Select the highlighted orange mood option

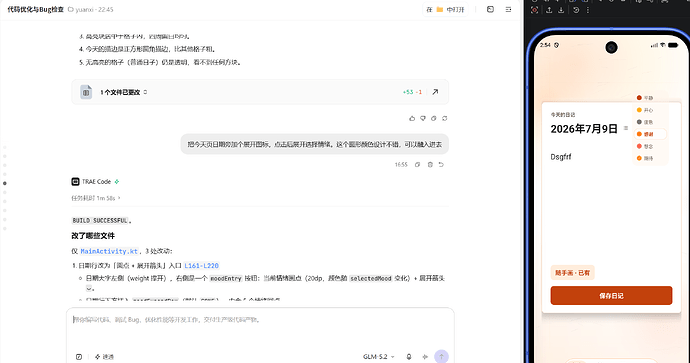coord(650,134)
